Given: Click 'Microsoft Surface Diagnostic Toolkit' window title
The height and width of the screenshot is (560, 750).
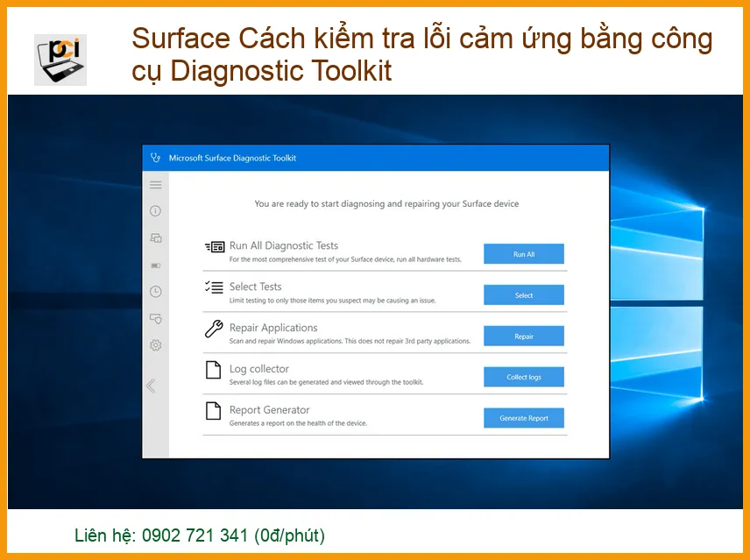Looking at the screenshot, I should click(232, 158).
